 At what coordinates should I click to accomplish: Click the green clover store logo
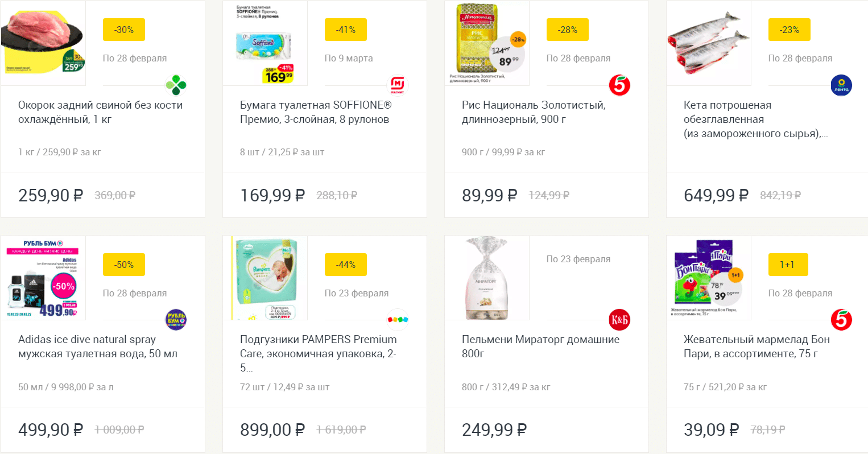[176, 85]
